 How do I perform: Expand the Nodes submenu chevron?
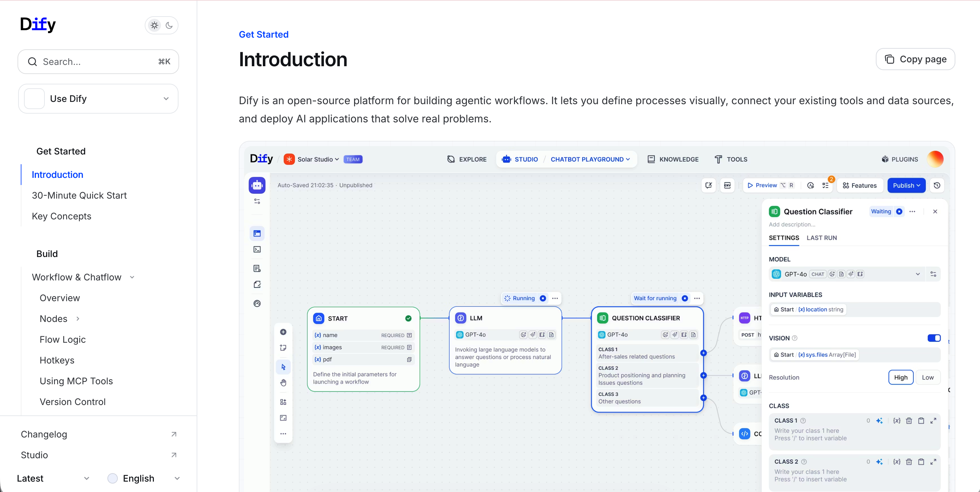pyautogui.click(x=78, y=318)
